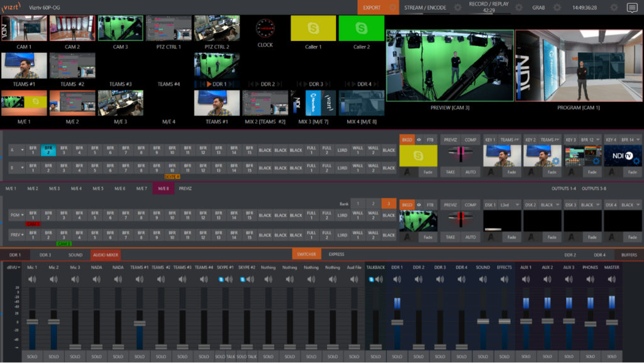Click the Master volume fader
The height and width of the screenshot is (364, 644).
[611, 322]
